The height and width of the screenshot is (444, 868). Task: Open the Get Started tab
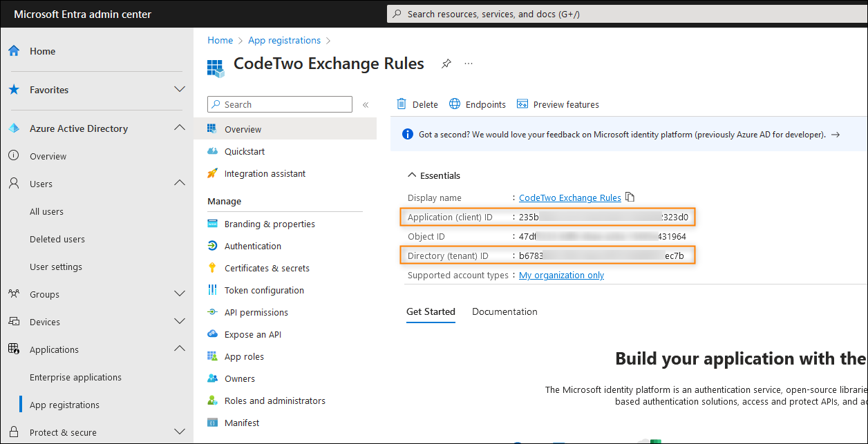[431, 311]
